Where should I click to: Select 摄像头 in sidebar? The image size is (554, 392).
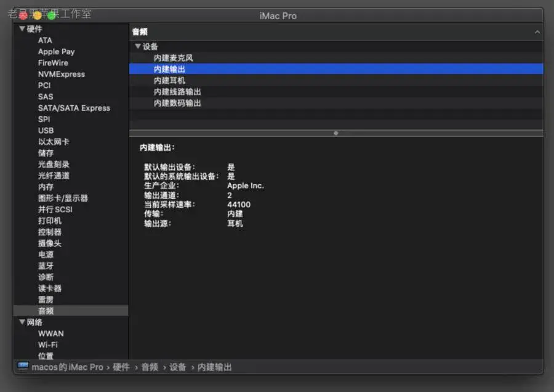[x=49, y=243]
